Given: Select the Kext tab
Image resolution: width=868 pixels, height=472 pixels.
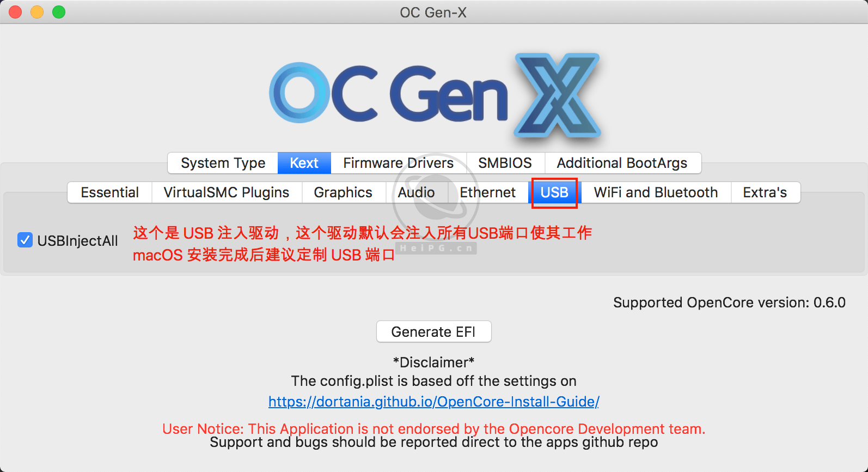Looking at the screenshot, I should 304,163.
